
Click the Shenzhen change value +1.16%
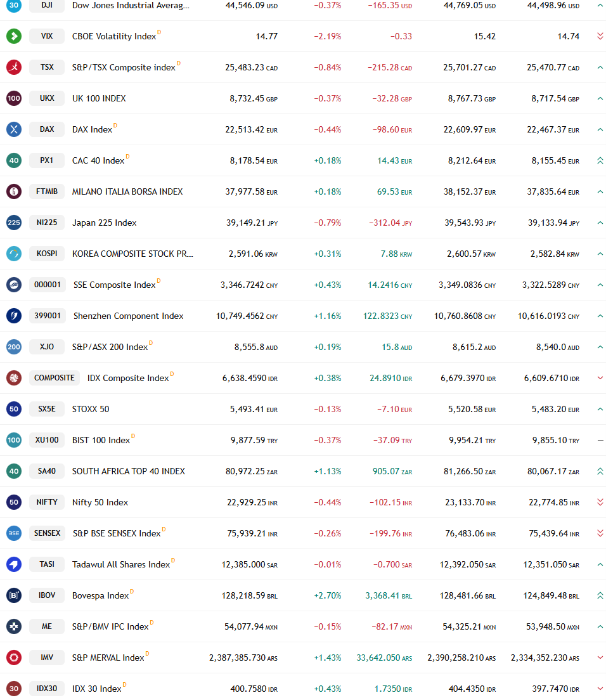tap(328, 316)
